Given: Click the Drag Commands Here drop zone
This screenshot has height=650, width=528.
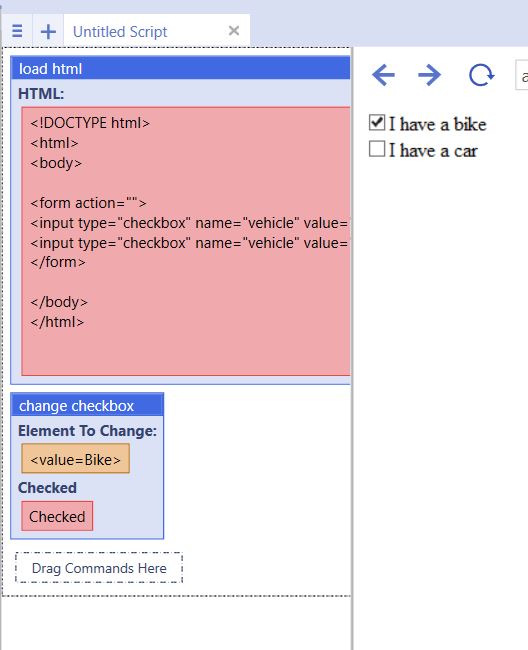Looking at the screenshot, I should (x=99, y=568).
